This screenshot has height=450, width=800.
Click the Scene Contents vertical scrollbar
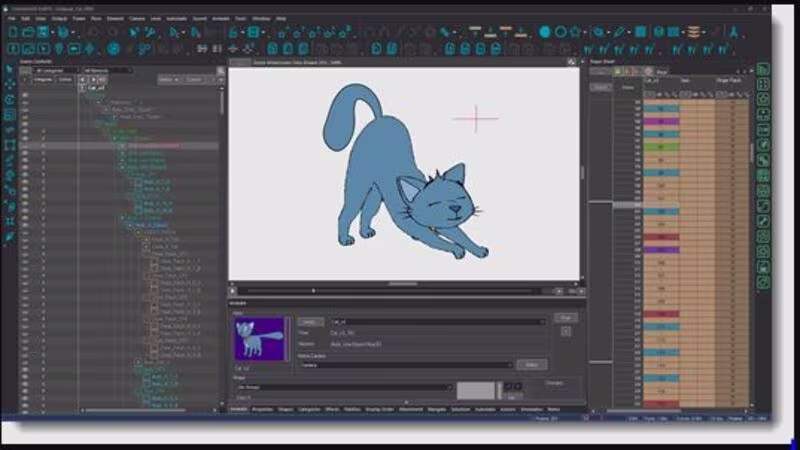[x=221, y=102]
